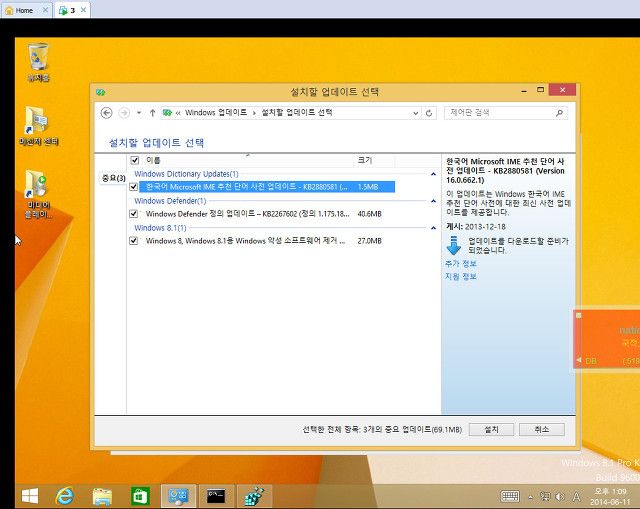This screenshot has width=640, height=509.
Task: Select the Windows Defender KB2267602 update row
Action: (267, 214)
